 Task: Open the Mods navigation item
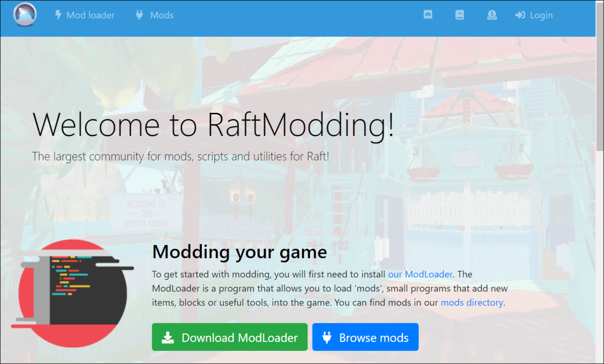pyautogui.click(x=155, y=15)
